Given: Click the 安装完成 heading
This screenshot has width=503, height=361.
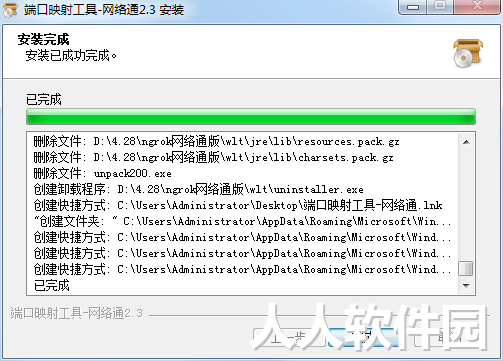Looking at the screenshot, I should pyautogui.click(x=43, y=39).
